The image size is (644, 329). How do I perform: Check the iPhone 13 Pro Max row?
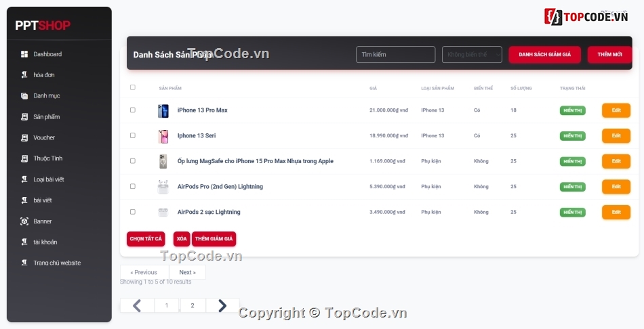coord(133,110)
